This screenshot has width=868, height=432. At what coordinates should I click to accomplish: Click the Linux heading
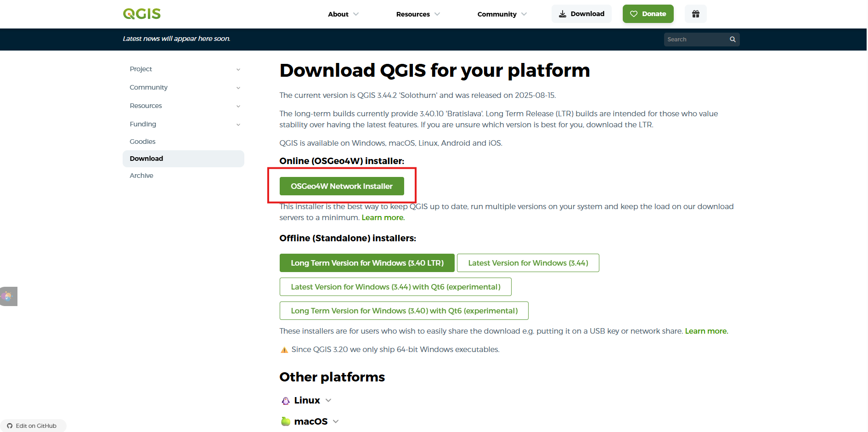pyautogui.click(x=307, y=400)
